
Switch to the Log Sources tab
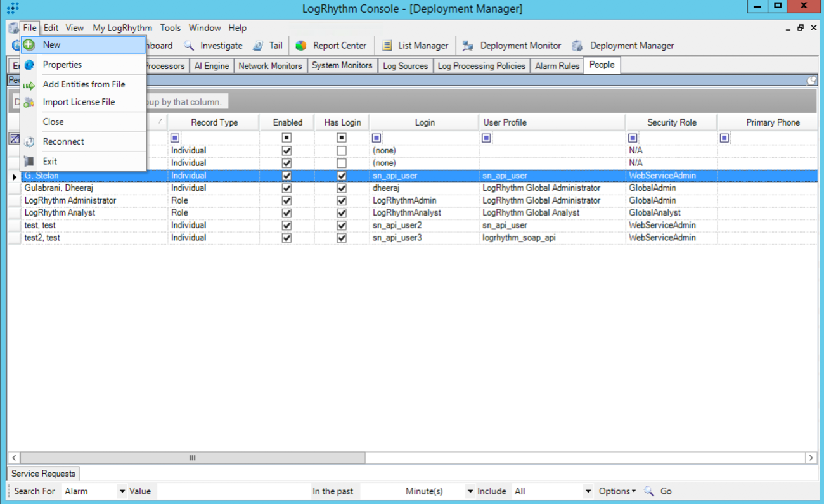click(405, 66)
